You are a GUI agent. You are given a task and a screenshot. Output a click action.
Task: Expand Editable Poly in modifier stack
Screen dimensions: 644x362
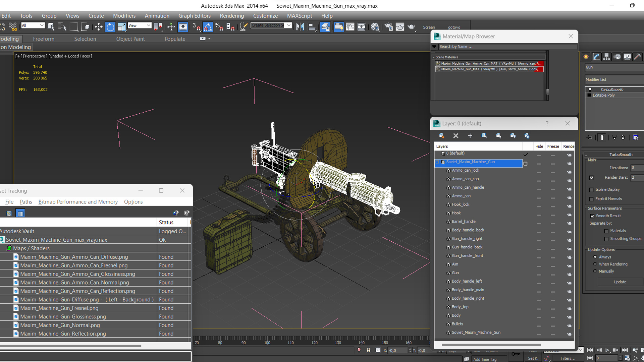(589, 96)
